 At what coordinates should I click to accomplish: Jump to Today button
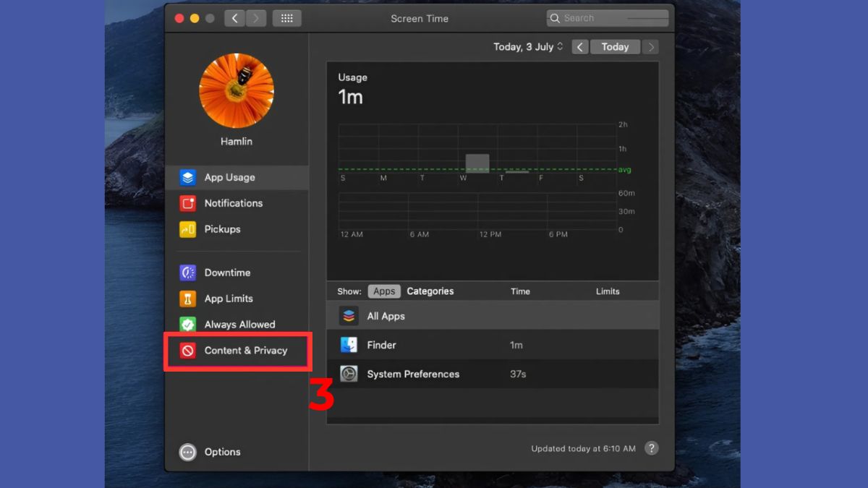615,47
